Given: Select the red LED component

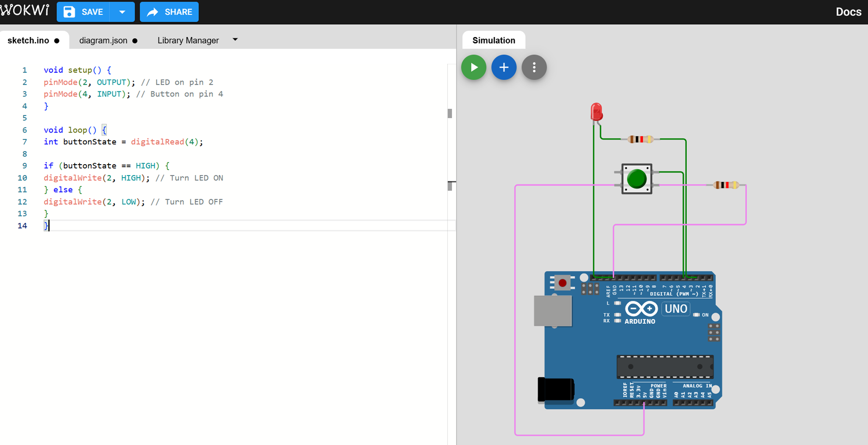Looking at the screenshot, I should point(596,112).
